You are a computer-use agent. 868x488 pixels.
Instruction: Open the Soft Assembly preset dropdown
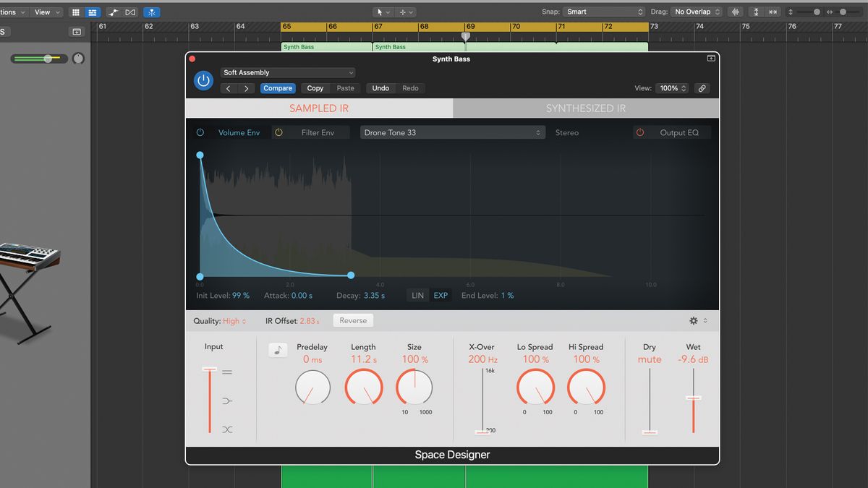287,72
